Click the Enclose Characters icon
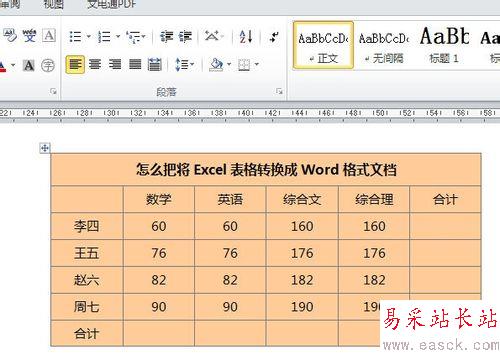This screenshot has width=500, height=360. pos(48,65)
